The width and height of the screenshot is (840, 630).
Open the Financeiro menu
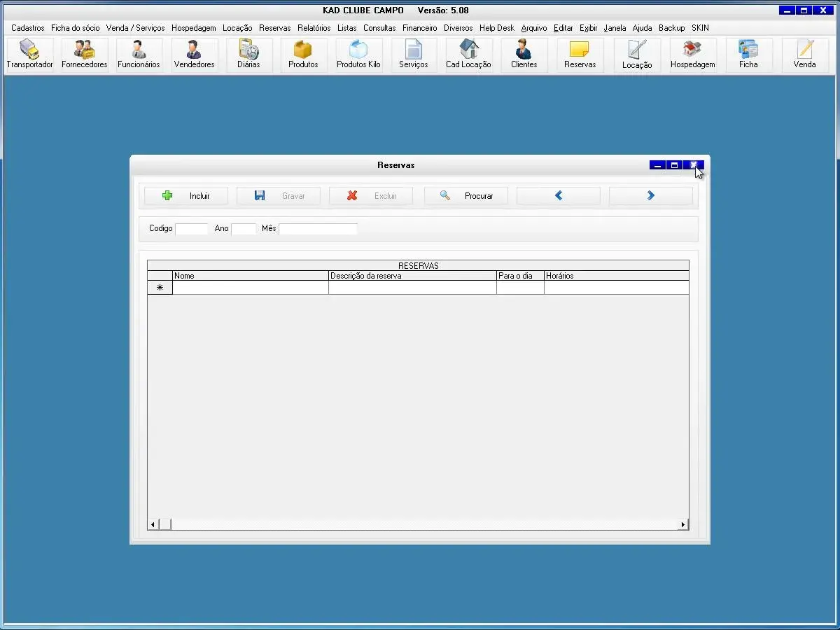click(419, 28)
